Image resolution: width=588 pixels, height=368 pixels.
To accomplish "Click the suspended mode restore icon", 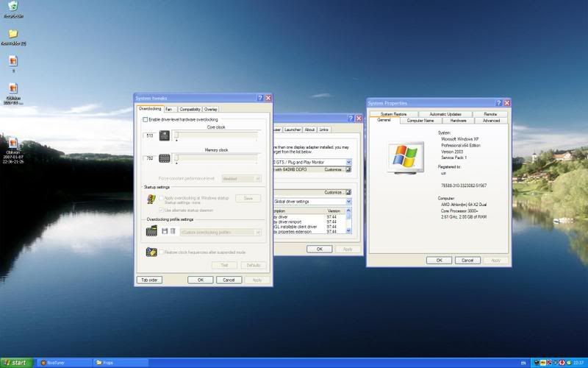I will pyautogui.click(x=151, y=252).
